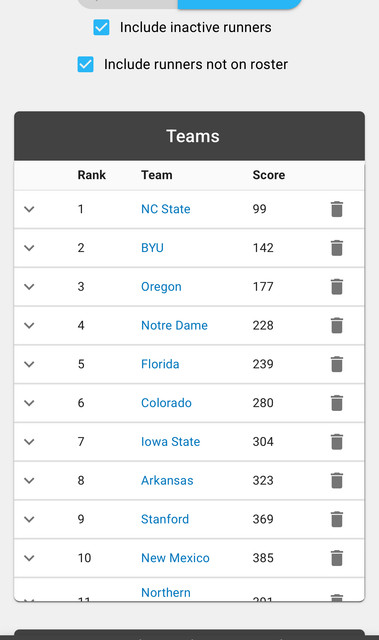Expand the Florida row chevron
Screen dimensions: 379x640
(29, 364)
